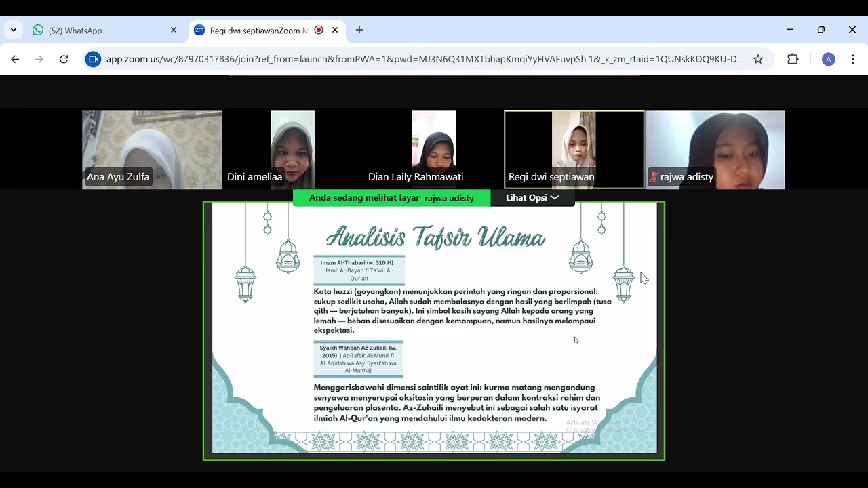Select Ana Ayu Zulfa video thumbnail
Screen dimensions: 868x488
[x=152, y=150]
